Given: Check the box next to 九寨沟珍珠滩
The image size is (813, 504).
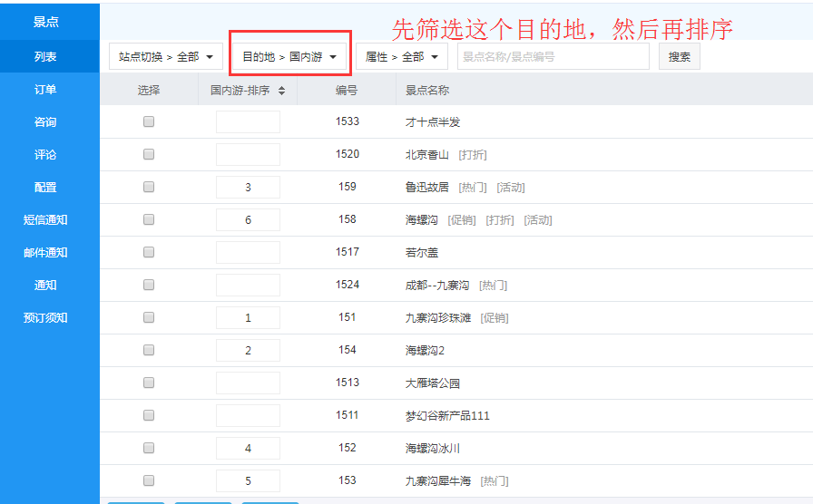Looking at the screenshot, I should [149, 317].
